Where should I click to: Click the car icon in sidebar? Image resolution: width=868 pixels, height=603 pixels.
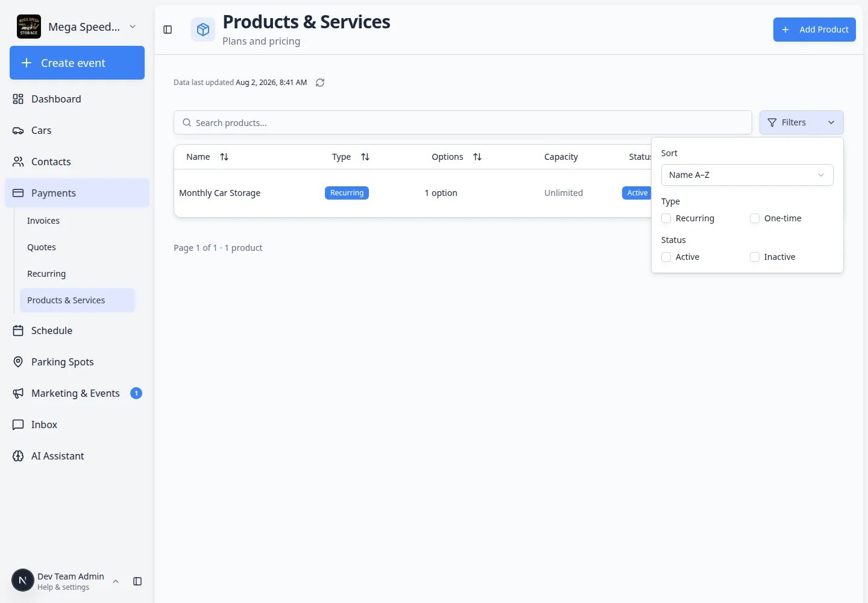click(18, 130)
